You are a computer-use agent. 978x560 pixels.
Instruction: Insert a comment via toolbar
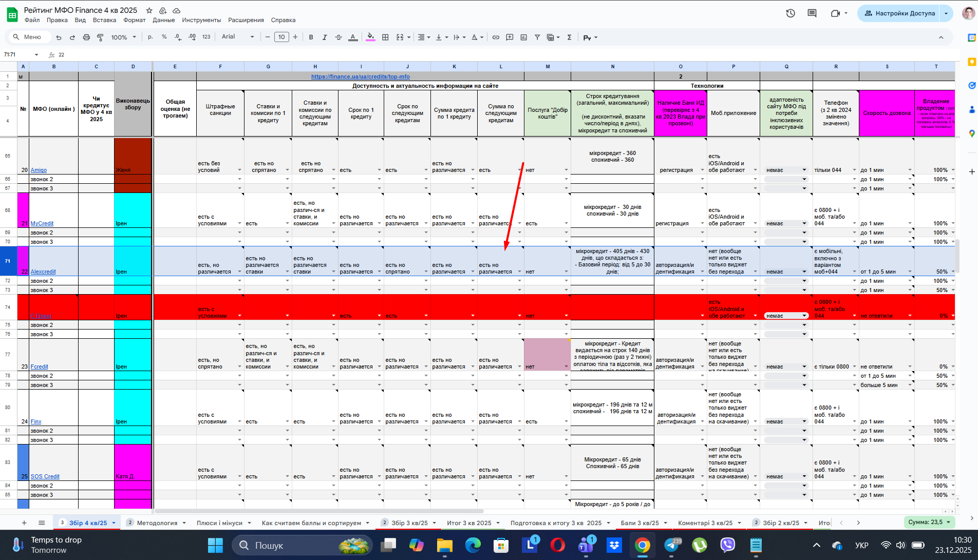point(510,37)
